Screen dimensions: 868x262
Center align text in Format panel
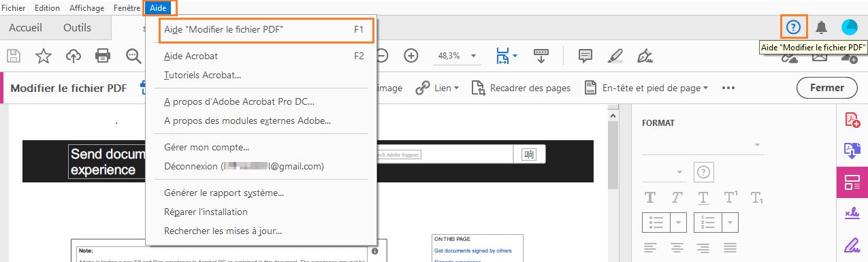tap(677, 247)
